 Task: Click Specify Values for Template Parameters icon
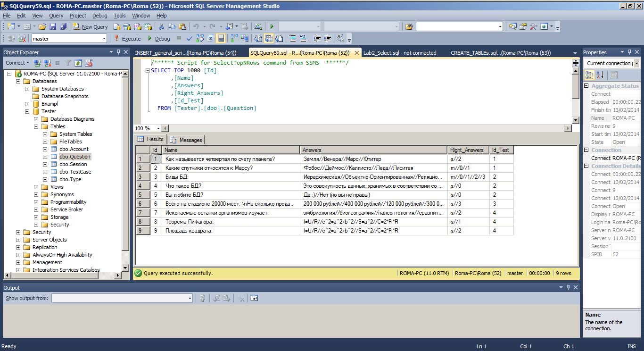341,38
